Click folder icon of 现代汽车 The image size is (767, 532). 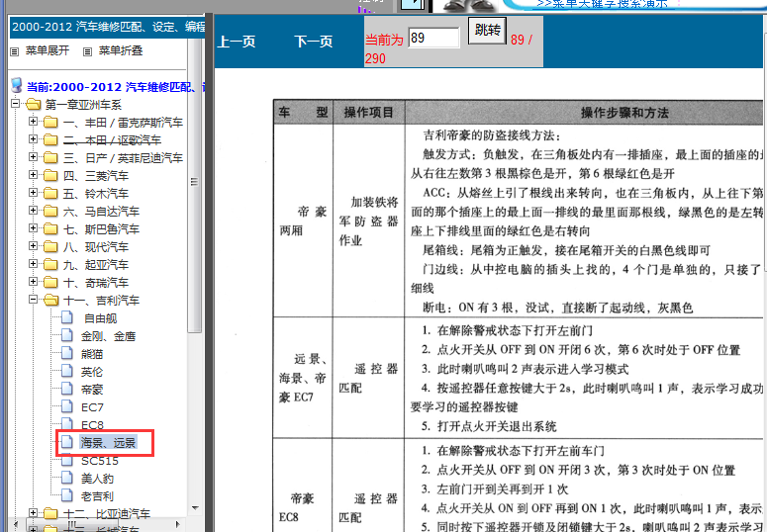point(50,246)
